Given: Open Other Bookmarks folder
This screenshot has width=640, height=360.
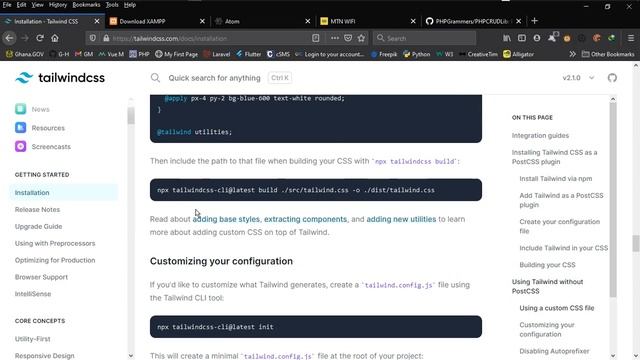Looking at the screenshot, I should click(608, 54).
